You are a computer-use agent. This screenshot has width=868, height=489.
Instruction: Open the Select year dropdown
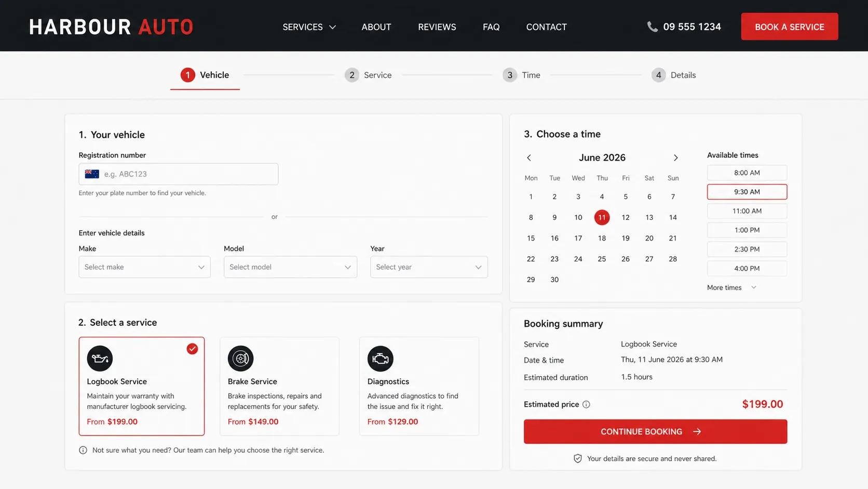[429, 267]
